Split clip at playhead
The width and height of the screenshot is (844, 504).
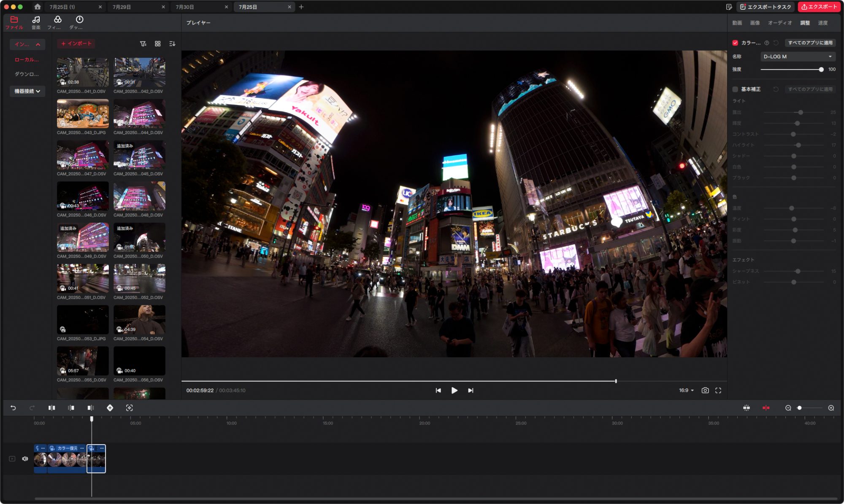tap(51, 408)
